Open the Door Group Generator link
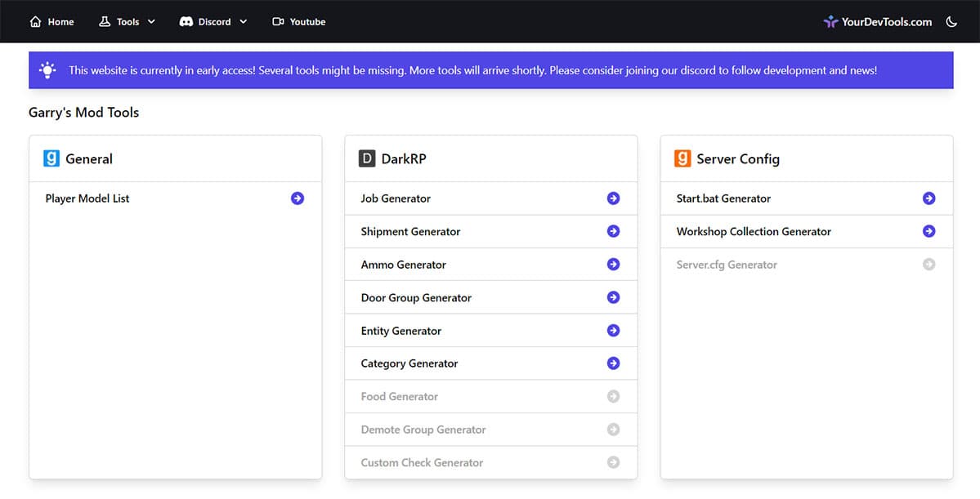 pyautogui.click(x=416, y=297)
